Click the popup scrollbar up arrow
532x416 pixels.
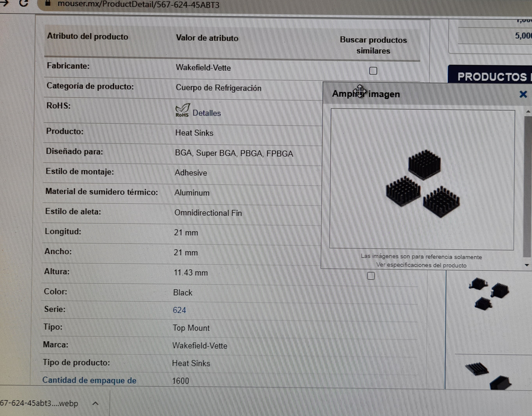(528, 112)
